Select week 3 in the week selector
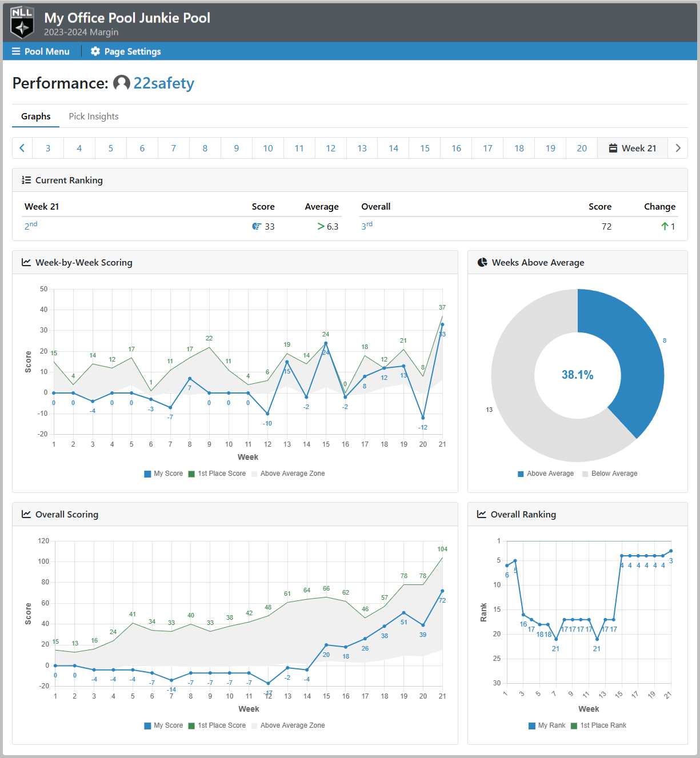The image size is (700, 758). coord(48,148)
